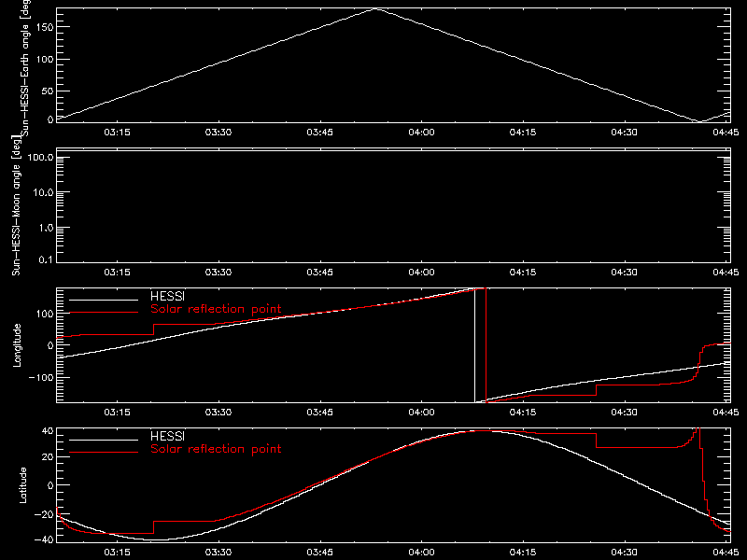Click the 100 tick of Earth angle axis
747x560 pixels.
pyautogui.click(x=44, y=59)
